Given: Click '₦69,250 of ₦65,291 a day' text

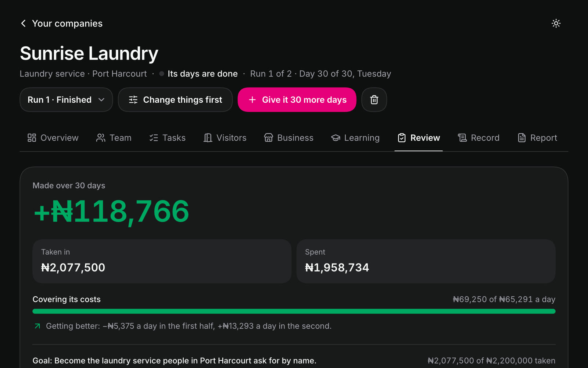Looking at the screenshot, I should [504, 299].
